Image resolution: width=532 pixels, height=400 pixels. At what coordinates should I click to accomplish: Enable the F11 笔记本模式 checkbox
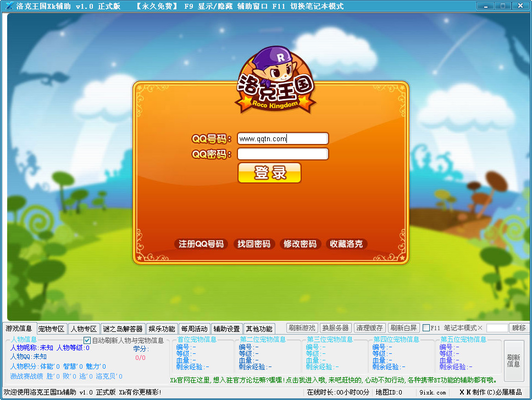425,328
